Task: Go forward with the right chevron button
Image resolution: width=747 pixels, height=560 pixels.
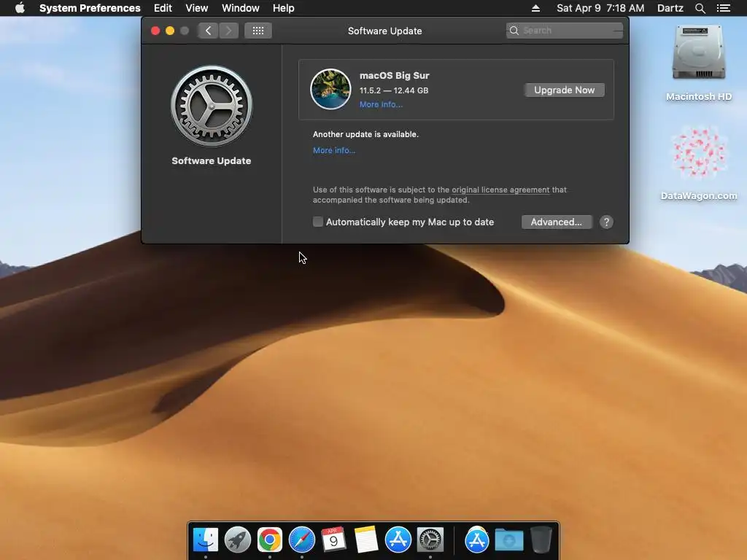Action: point(228,31)
